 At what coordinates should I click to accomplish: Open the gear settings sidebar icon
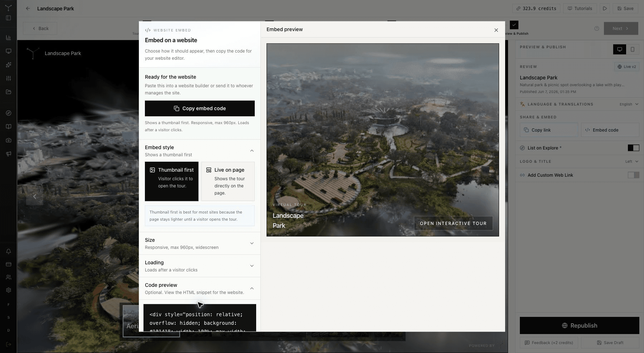click(8, 290)
